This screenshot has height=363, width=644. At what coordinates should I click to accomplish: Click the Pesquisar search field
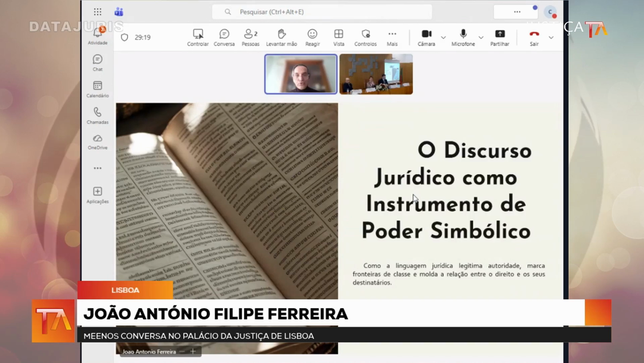pos(322,12)
